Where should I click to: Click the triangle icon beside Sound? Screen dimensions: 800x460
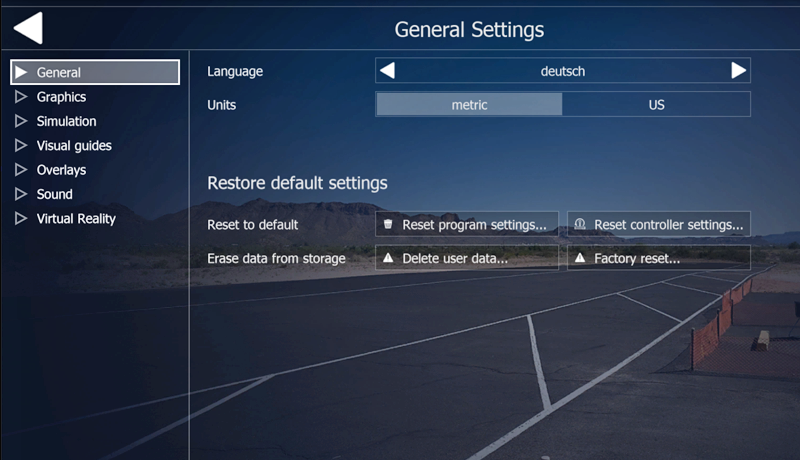click(21, 194)
